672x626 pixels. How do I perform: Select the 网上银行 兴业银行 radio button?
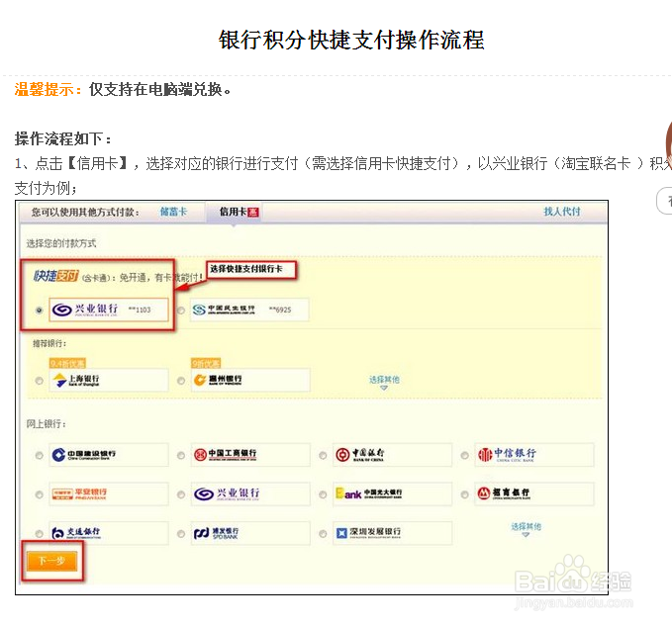tap(181, 494)
